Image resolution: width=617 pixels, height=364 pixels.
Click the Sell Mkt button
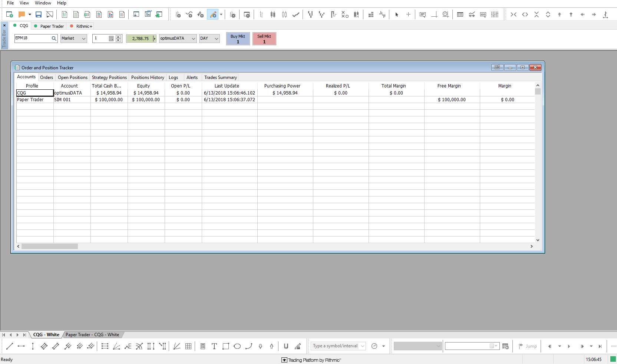(x=264, y=39)
